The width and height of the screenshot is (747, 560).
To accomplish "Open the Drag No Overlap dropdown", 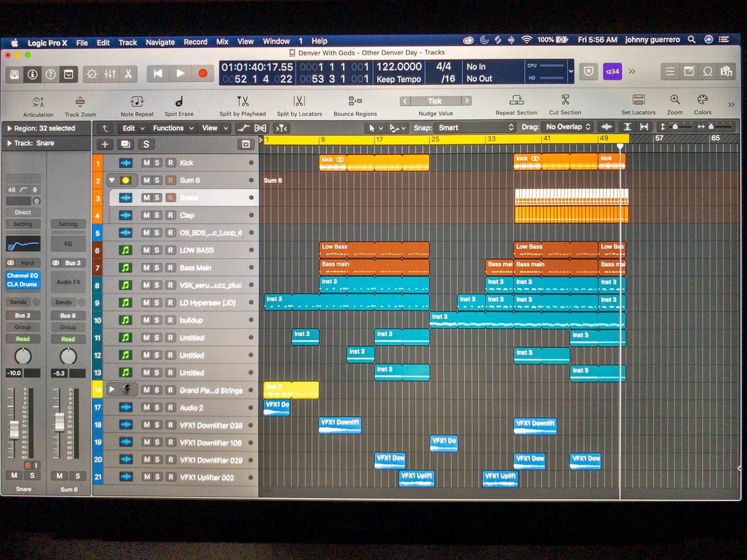I will click(567, 127).
